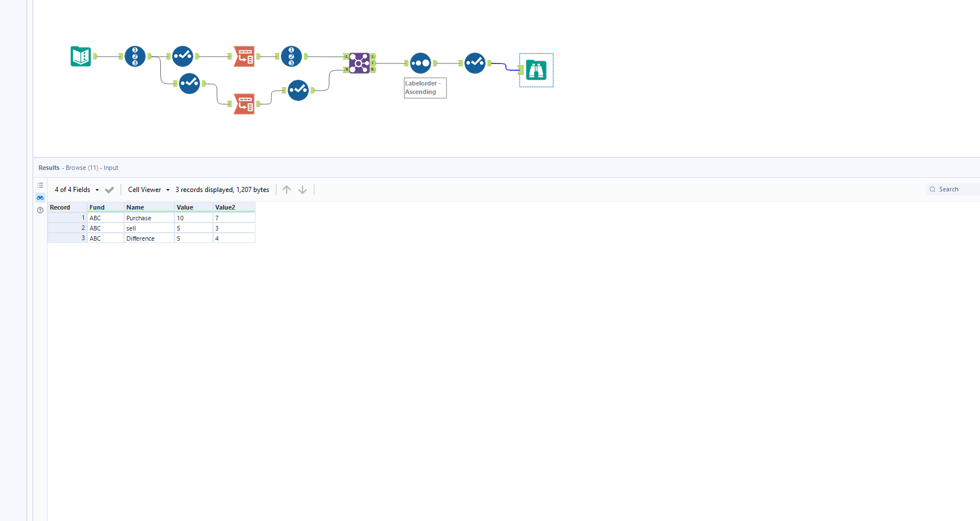Screen dimensions: 980x521
Task: Select the lower Cross Tab tool
Action: click(x=244, y=104)
